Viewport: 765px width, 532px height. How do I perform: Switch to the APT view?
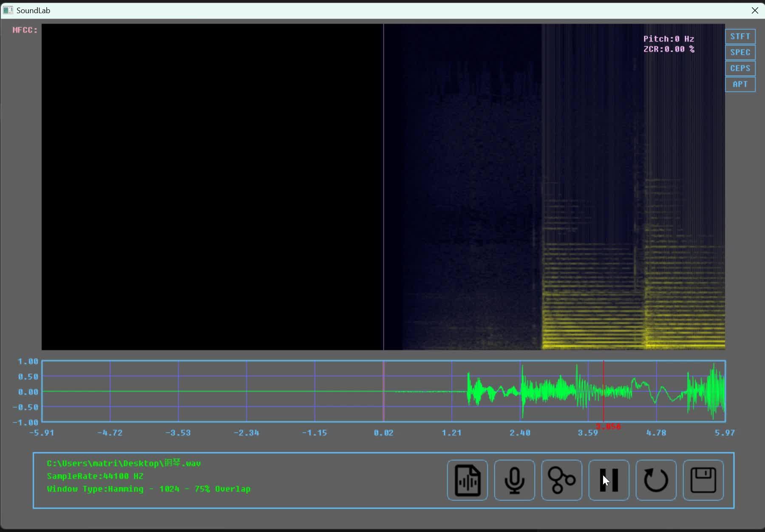[x=740, y=84]
